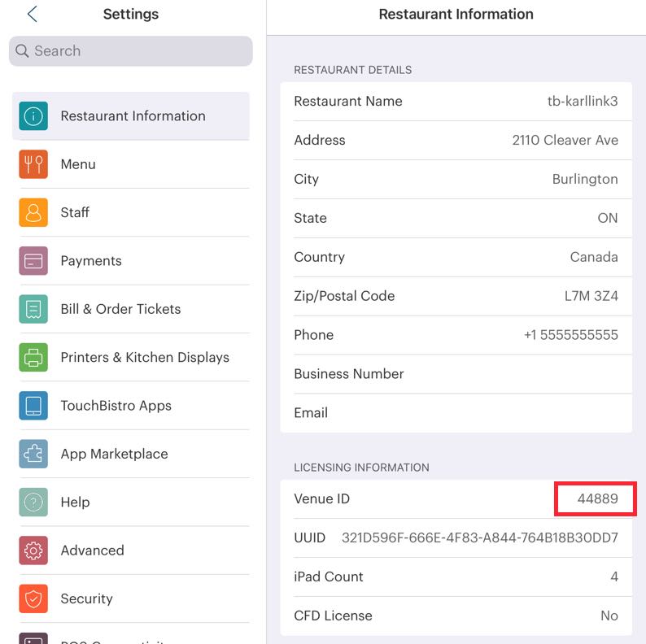The width and height of the screenshot is (646, 644).
Task: Tap the iPad Count label
Action: pos(329,577)
